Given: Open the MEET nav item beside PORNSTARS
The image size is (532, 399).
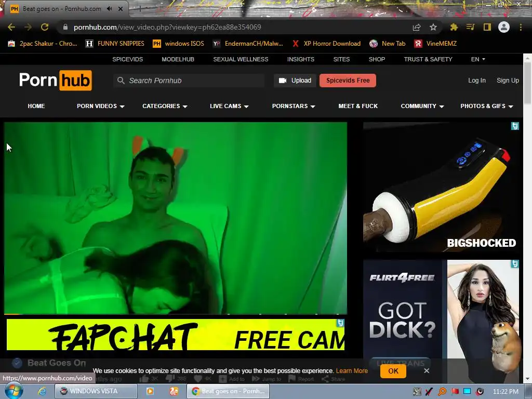Looking at the screenshot, I should coord(358,106).
